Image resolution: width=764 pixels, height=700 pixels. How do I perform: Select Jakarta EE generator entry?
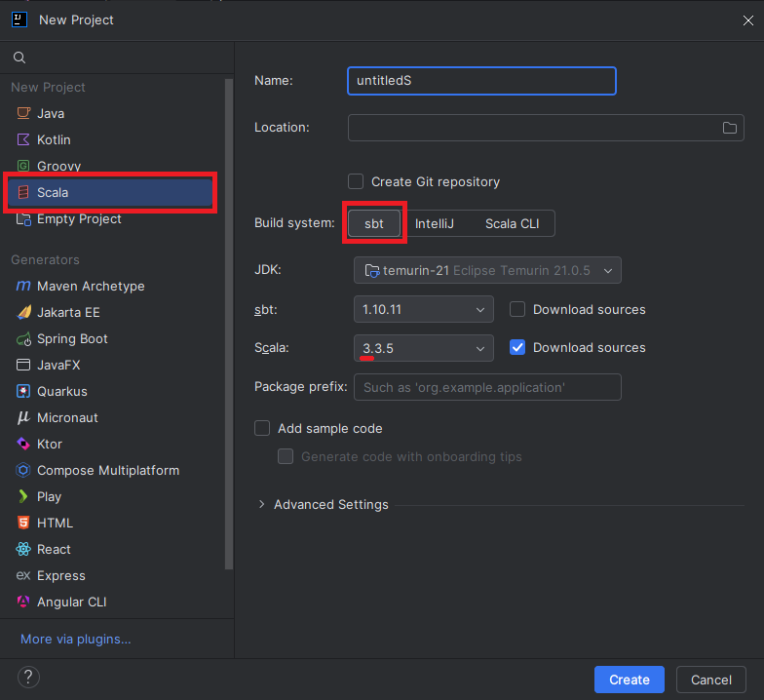pos(109,312)
